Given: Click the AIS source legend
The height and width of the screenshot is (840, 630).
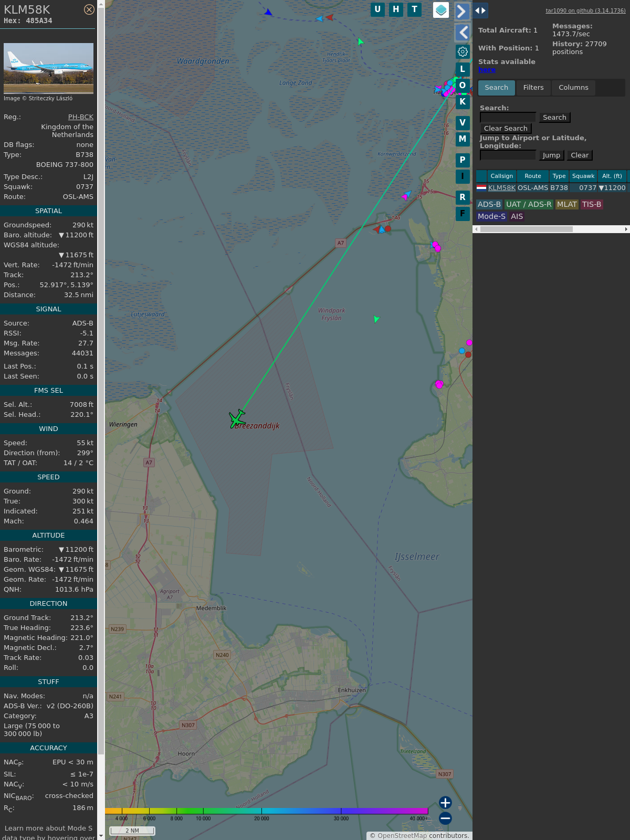Looking at the screenshot, I should pos(517,216).
